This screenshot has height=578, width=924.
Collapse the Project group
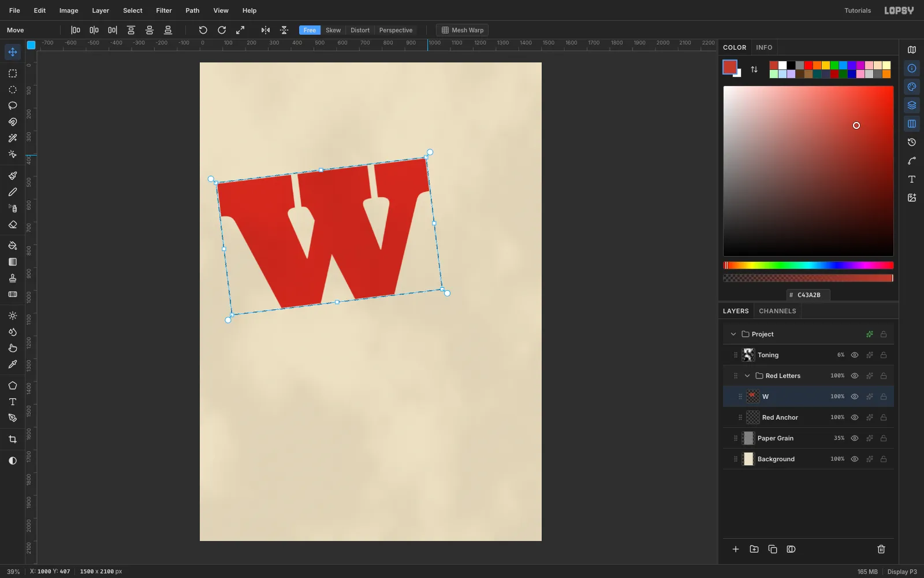pyautogui.click(x=733, y=334)
